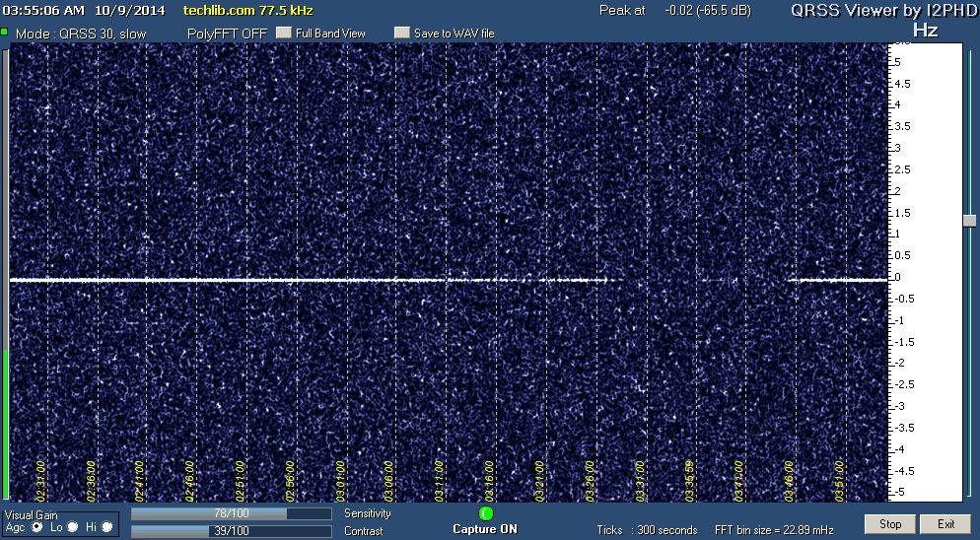Screen dimensions: 980x540
Task: Toggle the PolyFFT OFF setting
Action: pyautogui.click(x=226, y=33)
